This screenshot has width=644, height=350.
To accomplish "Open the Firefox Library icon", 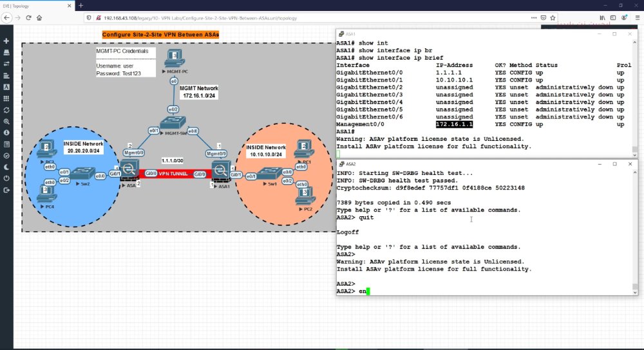I will tap(602, 17).
